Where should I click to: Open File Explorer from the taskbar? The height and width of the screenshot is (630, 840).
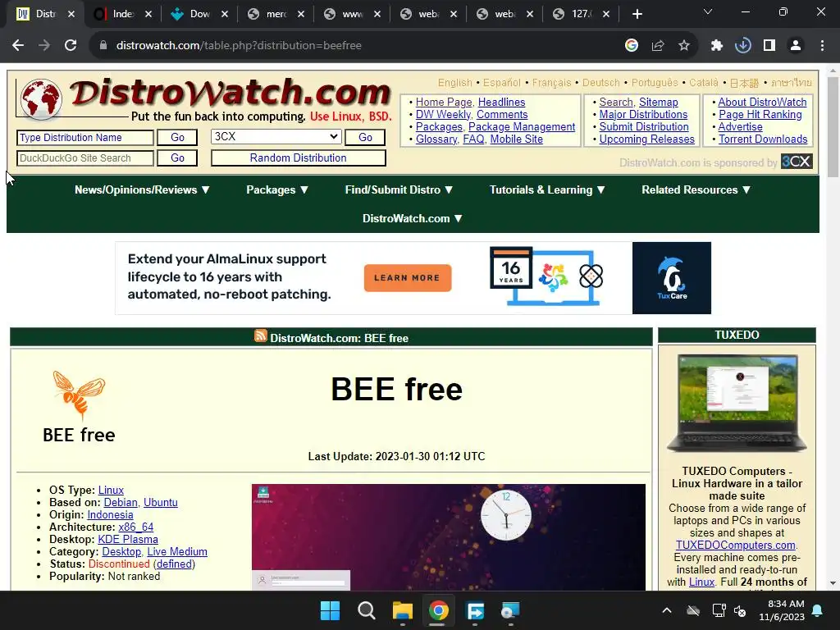(x=402, y=610)
